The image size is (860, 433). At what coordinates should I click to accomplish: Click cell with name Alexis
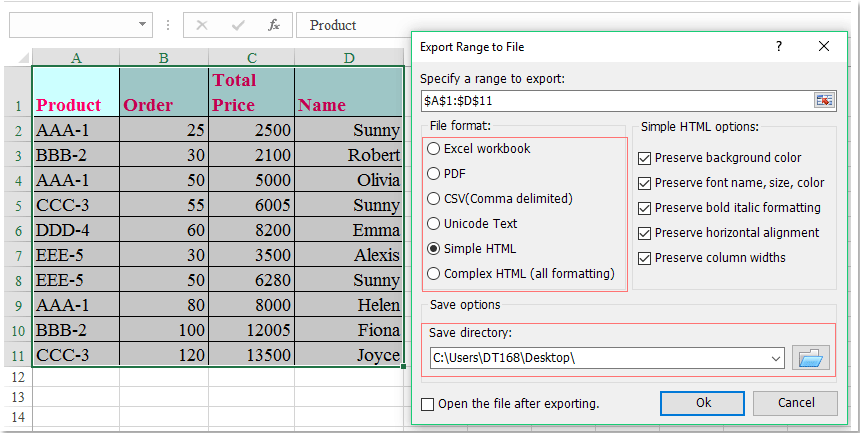point(349,255)
